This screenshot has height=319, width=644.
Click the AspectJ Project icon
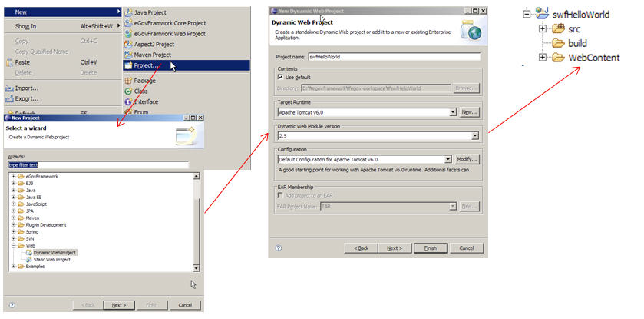(128, 45)
